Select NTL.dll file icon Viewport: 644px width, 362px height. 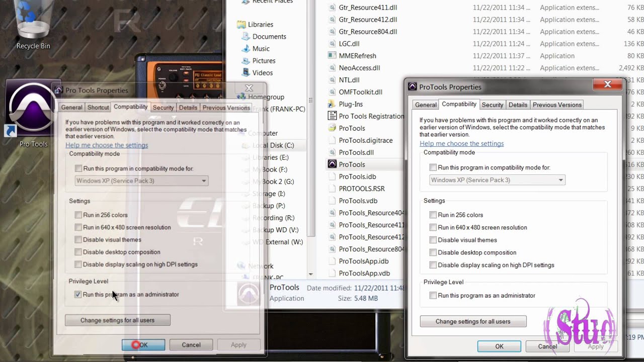pyautogui.click(x=332, y=80)
